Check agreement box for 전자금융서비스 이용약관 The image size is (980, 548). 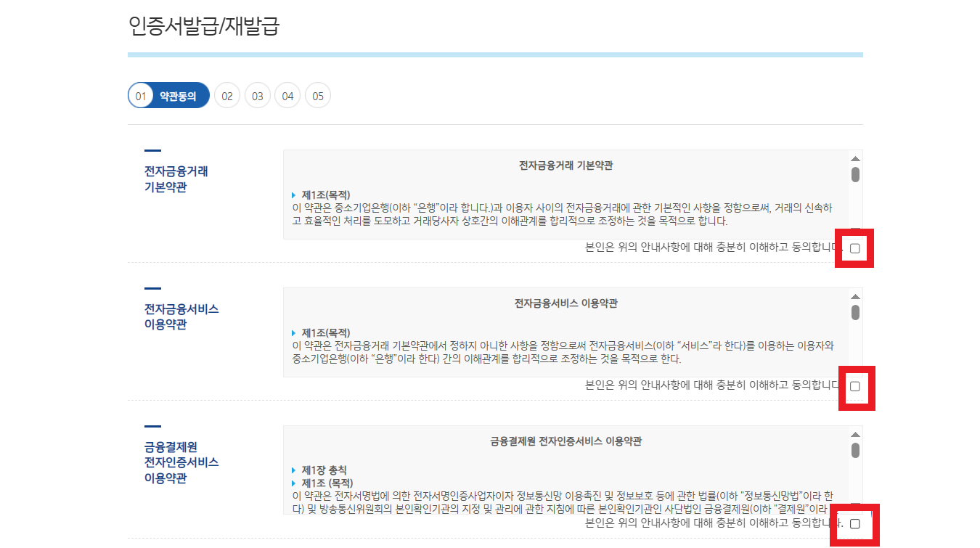pos(857,388)
